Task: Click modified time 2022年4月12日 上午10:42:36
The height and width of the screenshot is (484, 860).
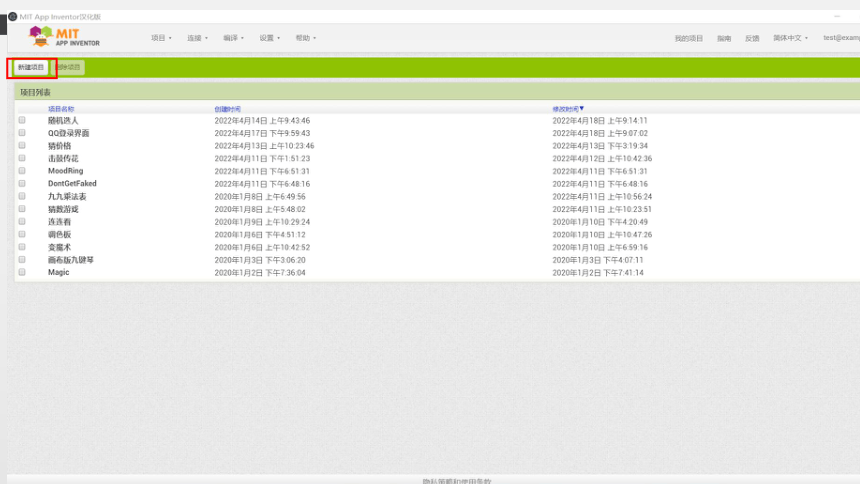Action: pyautogui.click(x=602, y=159)
